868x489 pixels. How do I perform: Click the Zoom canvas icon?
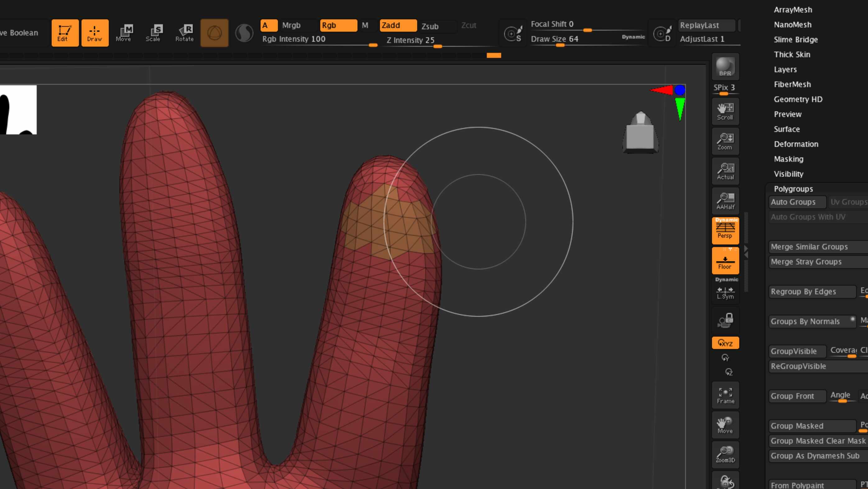(725, 141)
